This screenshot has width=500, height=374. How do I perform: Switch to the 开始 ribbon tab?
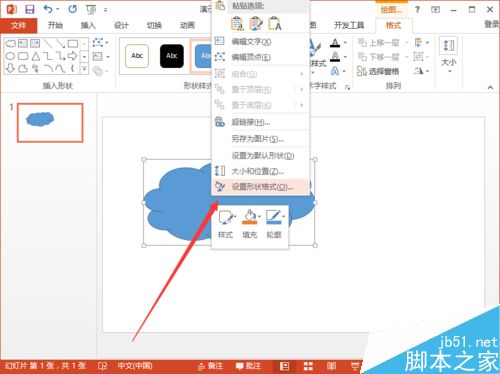(55, 25)
